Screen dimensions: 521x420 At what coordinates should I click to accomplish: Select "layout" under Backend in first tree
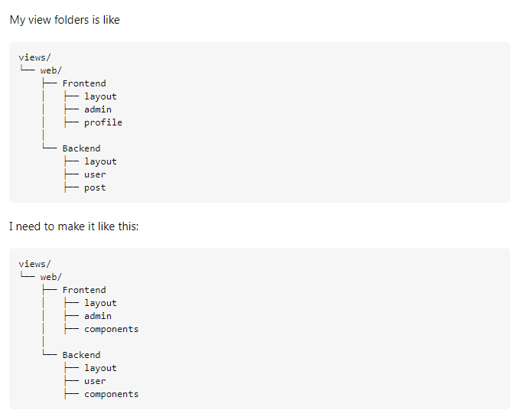(x=100, y=161)
